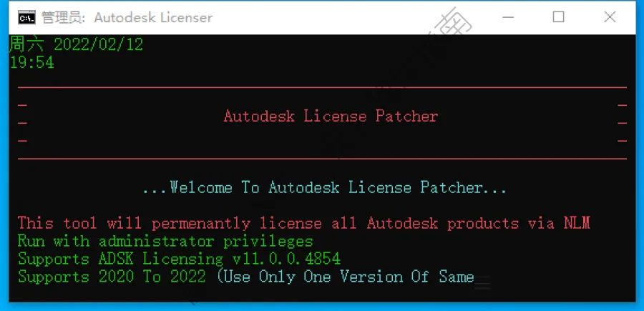Close the Autodesk Licenser window

610,17
